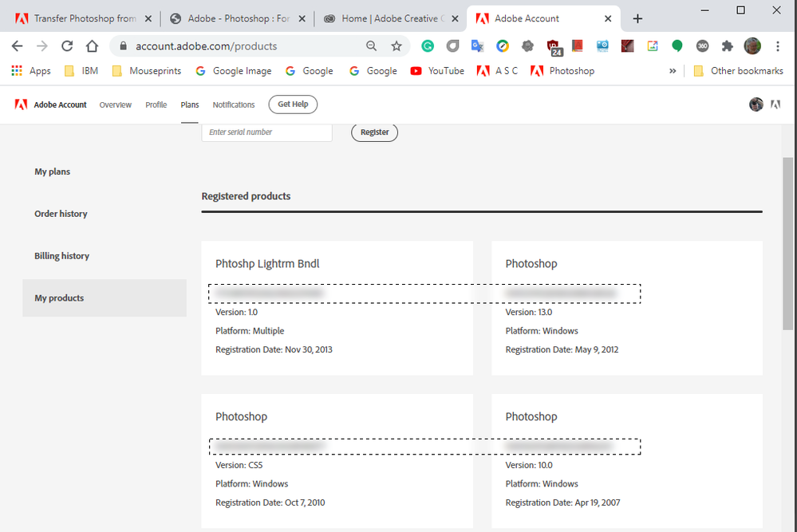Screen dimensions: 797x532
Task: Go to Overview in Adobe Account nav
Action: click(116, 104)
